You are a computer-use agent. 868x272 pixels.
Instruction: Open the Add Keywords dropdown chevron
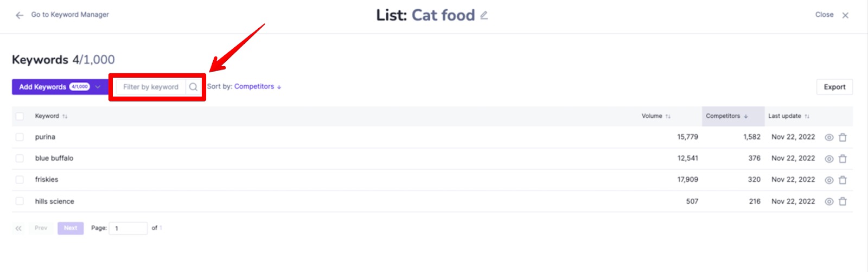pos(98,87)
